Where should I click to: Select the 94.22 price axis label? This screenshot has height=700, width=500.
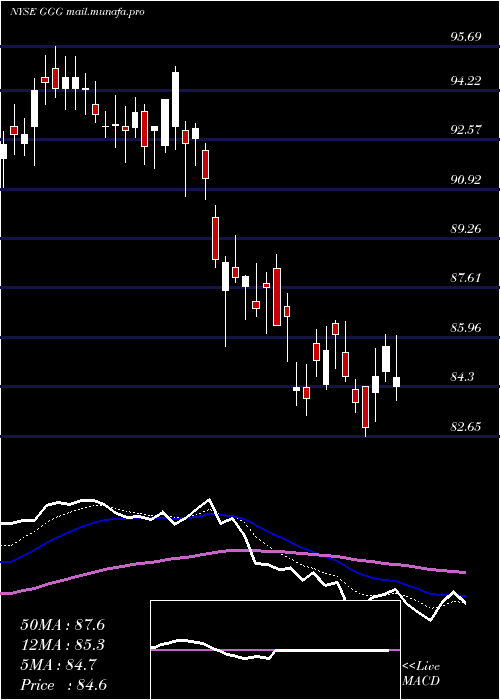pyautogui.click(x=466, y=81)
